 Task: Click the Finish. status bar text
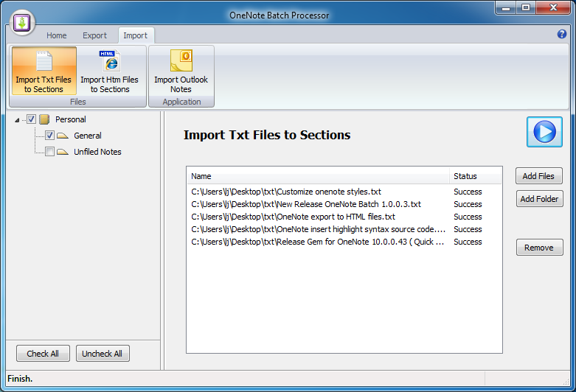click(x=20, y=379)
